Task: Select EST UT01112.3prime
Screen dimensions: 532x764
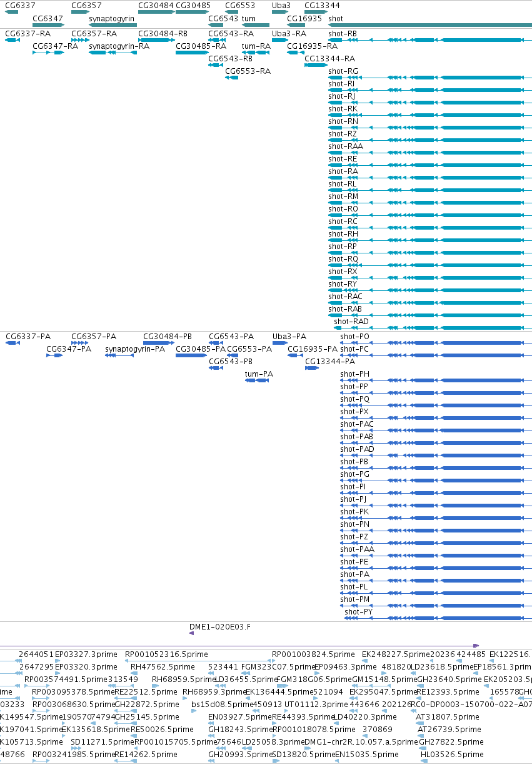Action: (x=315, y=705)
